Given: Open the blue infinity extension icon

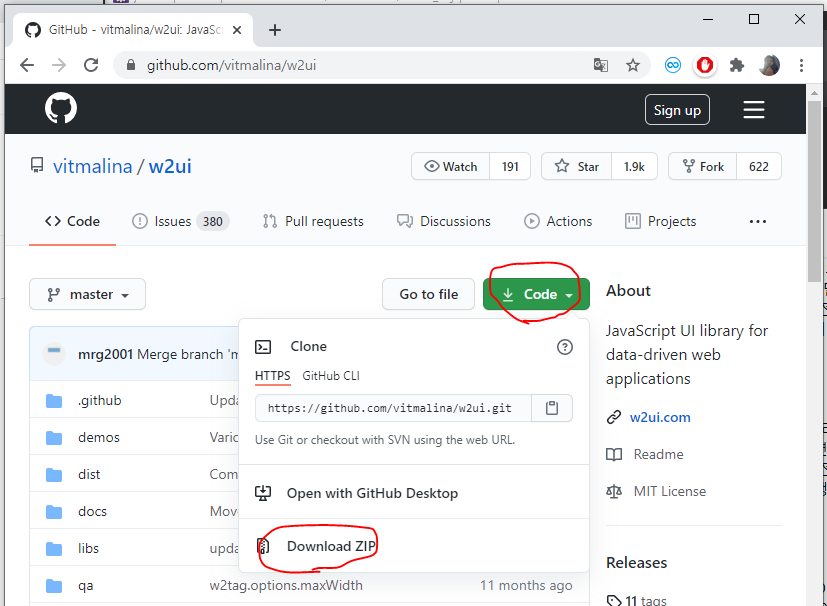Looking at the screenshot, I should click(673, 65).
